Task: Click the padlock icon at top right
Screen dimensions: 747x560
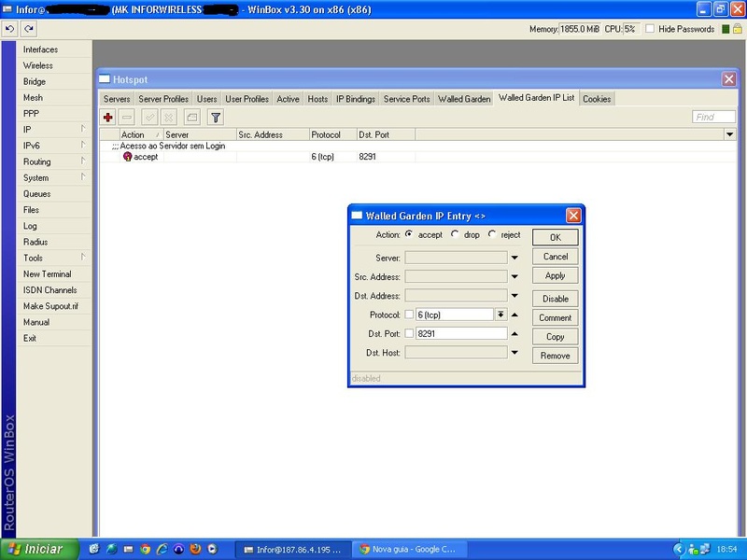Action: (x=738, y=29)
